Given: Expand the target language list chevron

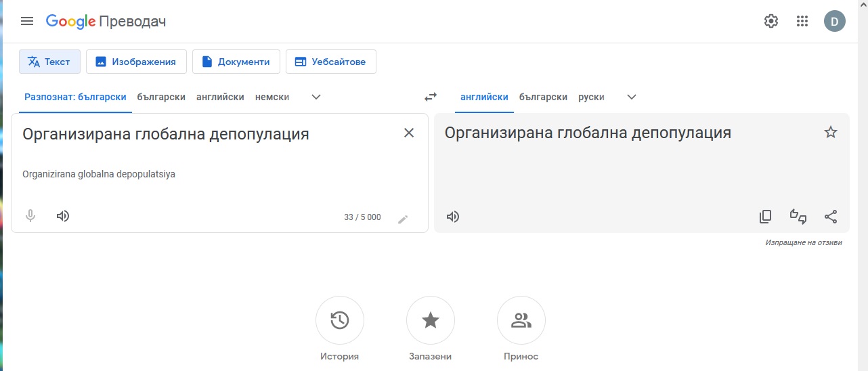Looking at the screenshot, I should tap(632, 97).
